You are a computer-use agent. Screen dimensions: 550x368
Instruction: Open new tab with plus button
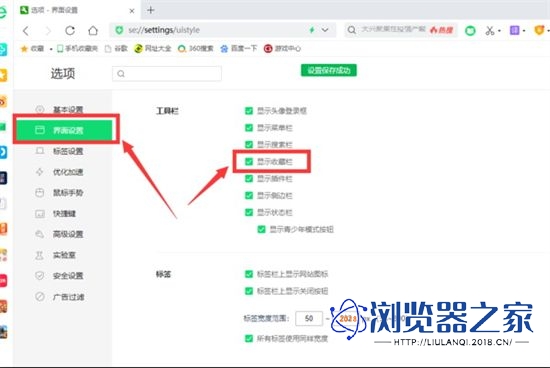150,10
